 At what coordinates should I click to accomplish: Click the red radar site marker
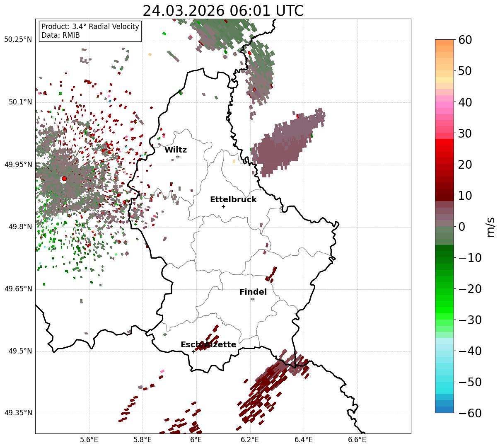click(64, 179)
